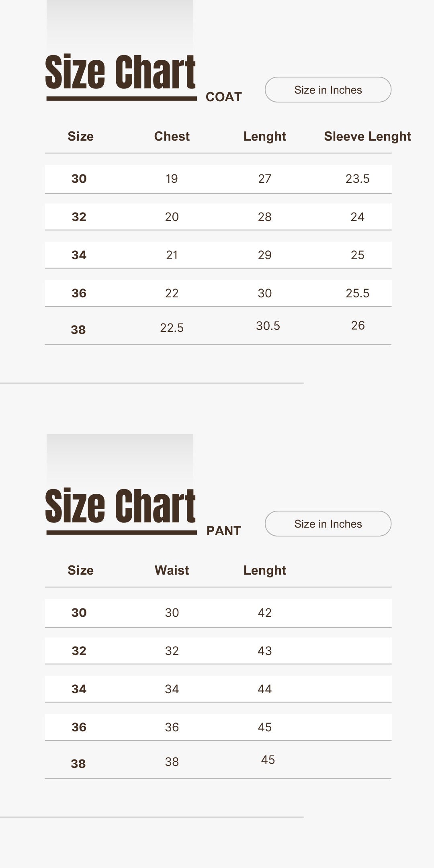
Task: Select the pant length value 43
Action: coord(264,651)
